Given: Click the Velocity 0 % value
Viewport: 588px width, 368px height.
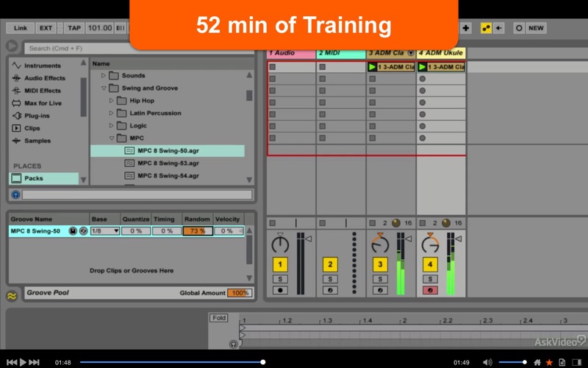Looking at the screenshot, I should click(x=227, y=231).
